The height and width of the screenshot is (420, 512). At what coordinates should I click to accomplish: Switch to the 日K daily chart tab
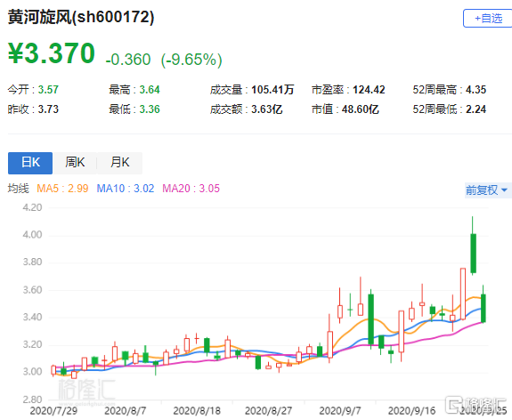click(x=30, y=163)
